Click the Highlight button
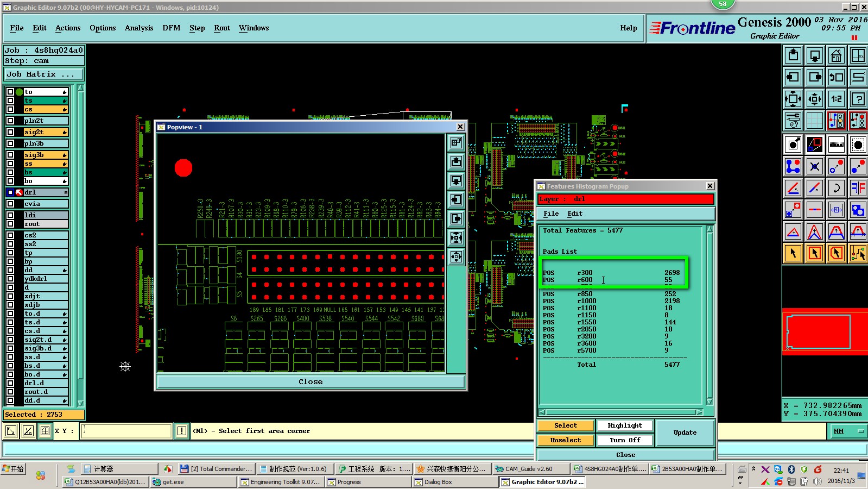868x489 pixels. click(x=624, y=425)
